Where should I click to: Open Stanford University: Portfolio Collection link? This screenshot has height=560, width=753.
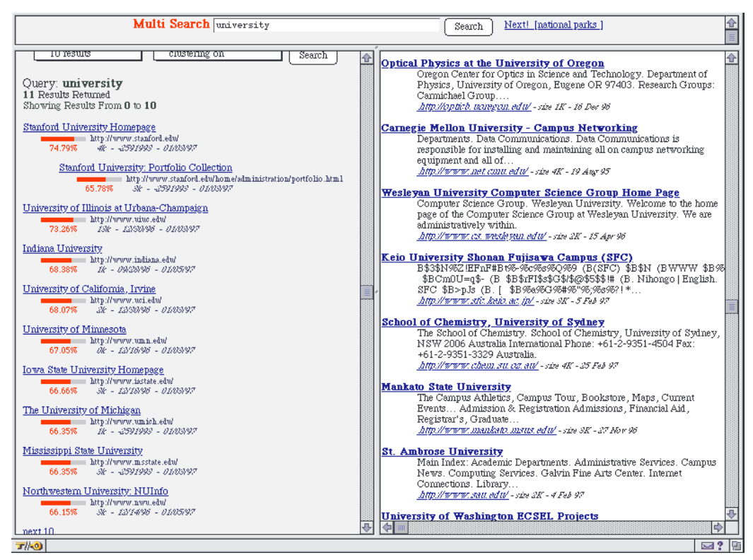146,167
